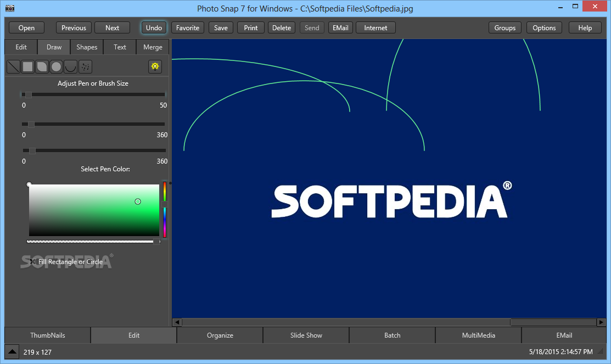Select the arc curve drawing tool
Screen dimensions: 611x364
70,66
